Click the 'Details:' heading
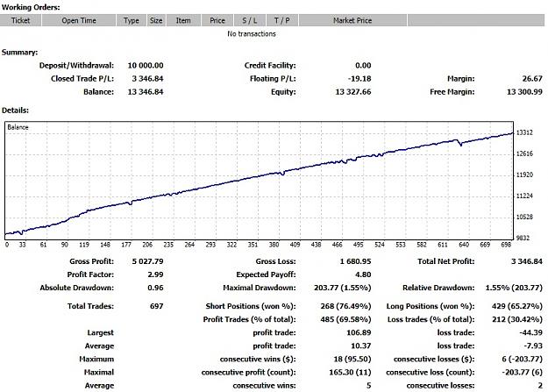 [16, 110]
